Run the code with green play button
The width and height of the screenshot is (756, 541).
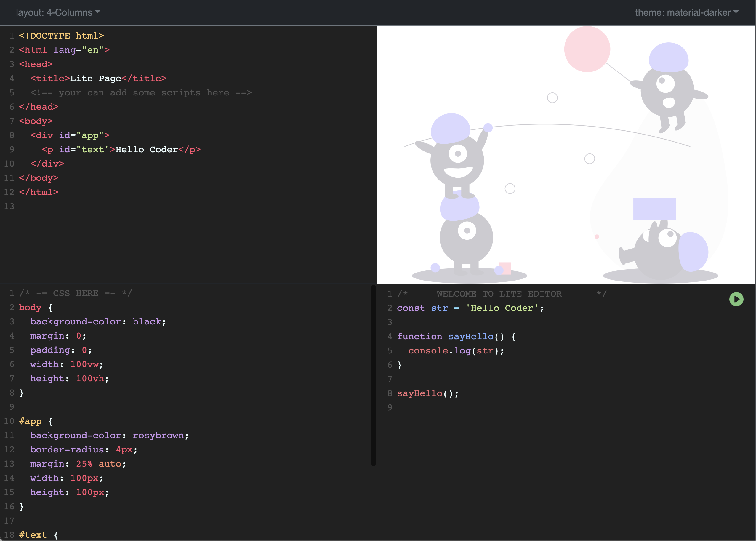[736, 299]
